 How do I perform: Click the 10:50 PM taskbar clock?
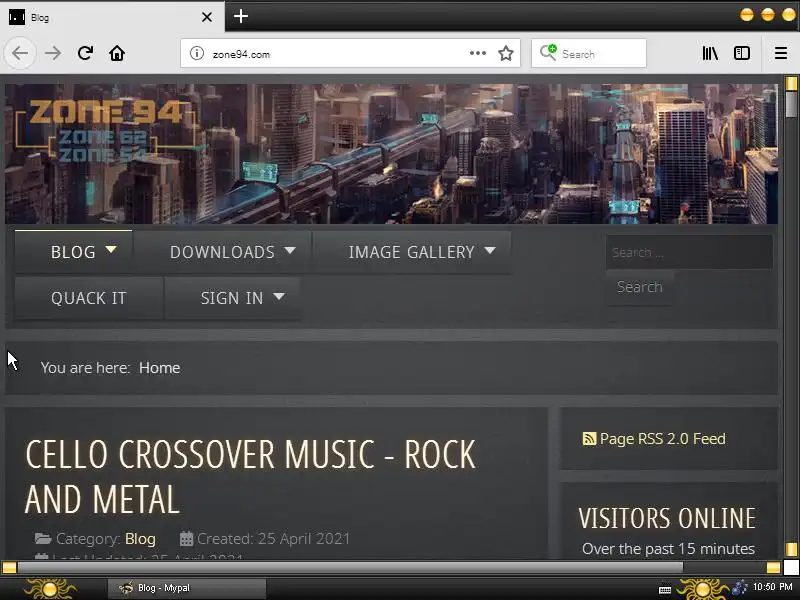(772, 587)
